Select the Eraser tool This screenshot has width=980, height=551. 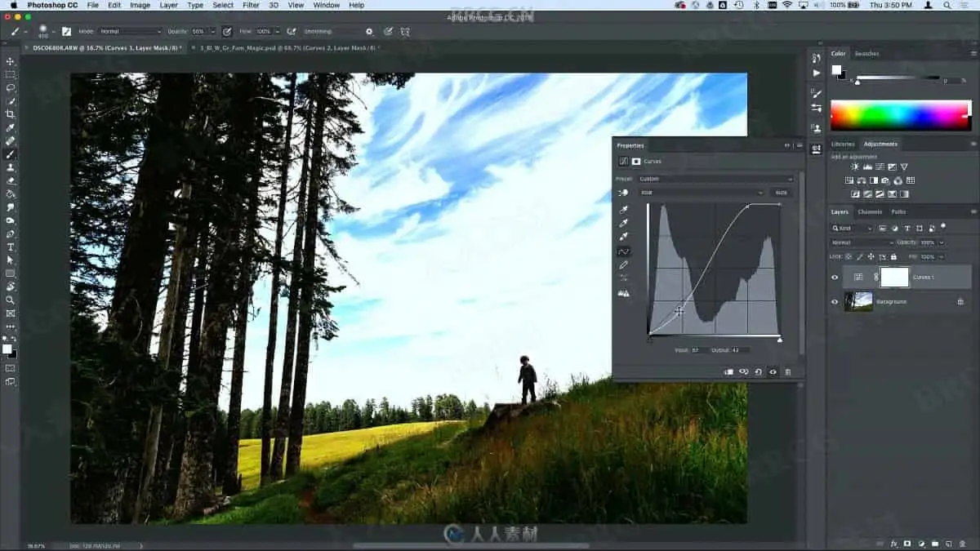pyautogui.click(x=11, y=180)
